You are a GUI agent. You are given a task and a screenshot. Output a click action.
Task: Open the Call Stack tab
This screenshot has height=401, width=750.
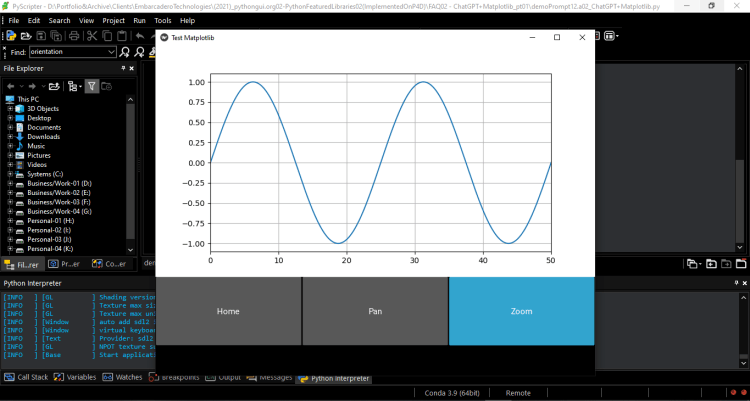[26, 377]
